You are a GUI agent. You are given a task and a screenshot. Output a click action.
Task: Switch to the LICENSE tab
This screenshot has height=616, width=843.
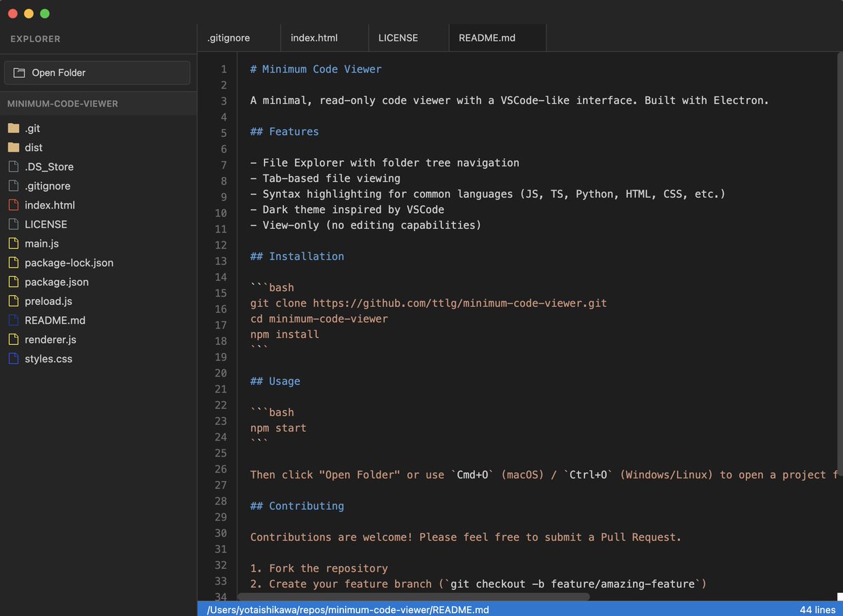pos(398,37)
